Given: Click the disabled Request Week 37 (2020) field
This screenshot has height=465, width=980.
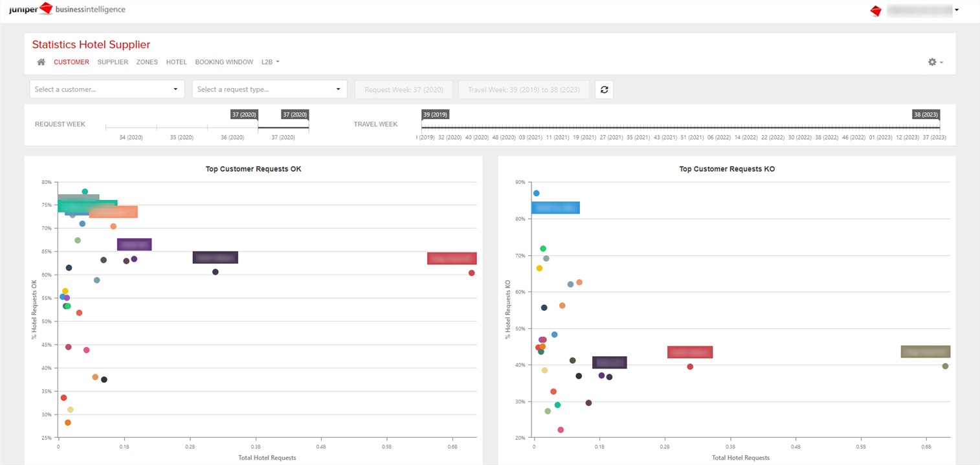Looking at the screenshot, I should tap(403, 89).
